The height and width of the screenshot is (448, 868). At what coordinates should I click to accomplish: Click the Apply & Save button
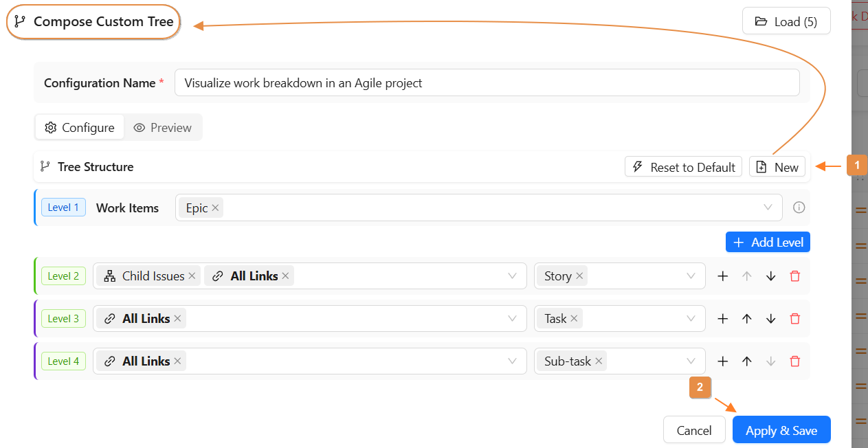781,431
